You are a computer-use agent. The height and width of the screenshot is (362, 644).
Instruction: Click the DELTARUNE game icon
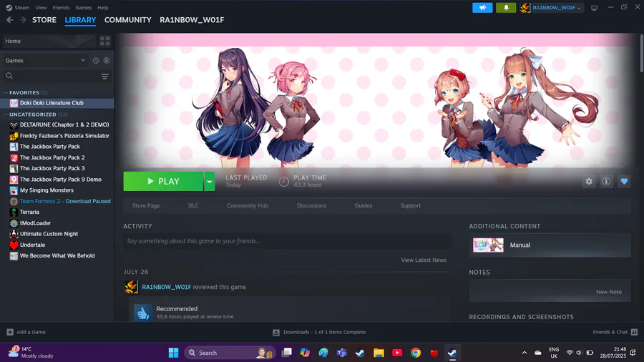coord(14,124)
